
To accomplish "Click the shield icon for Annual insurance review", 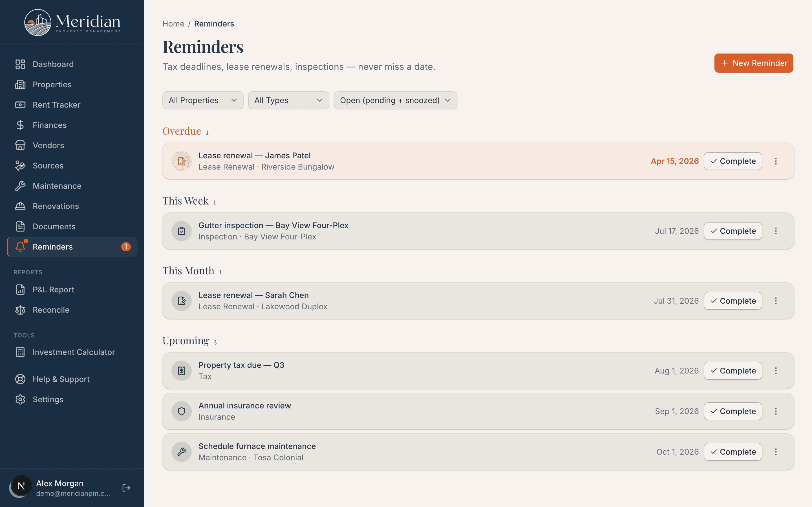I will tap(182, 411).
